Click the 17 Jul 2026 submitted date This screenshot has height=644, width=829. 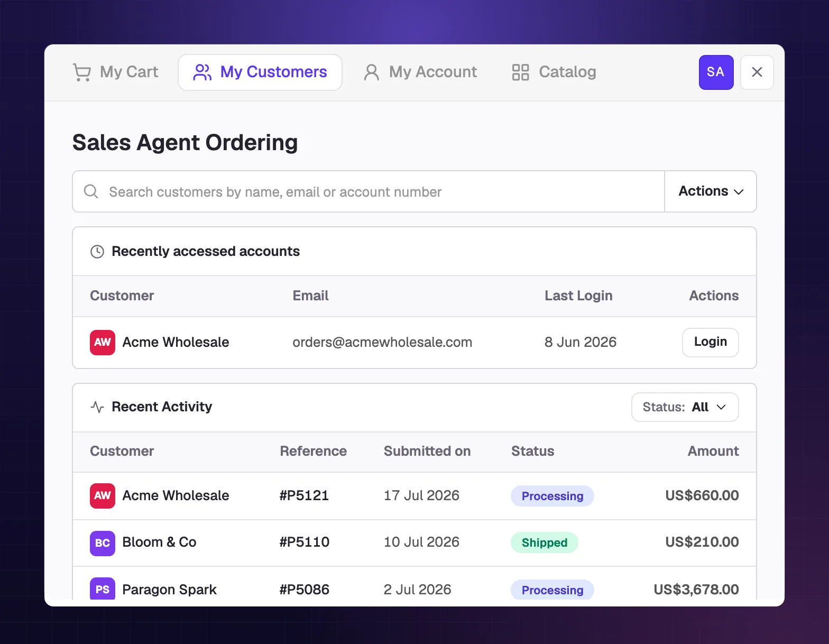coord(421,495)
